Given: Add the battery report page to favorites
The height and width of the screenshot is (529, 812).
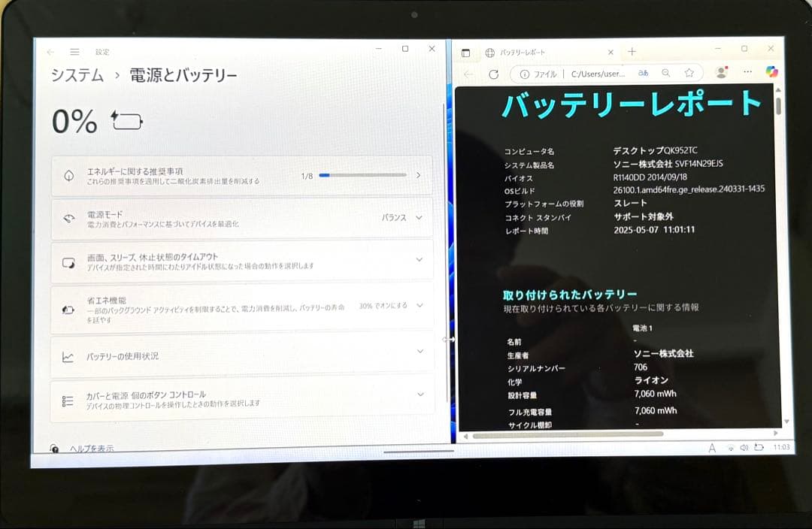Looking at the screenshot, I should pyautogui.click(x=689, y=71).
